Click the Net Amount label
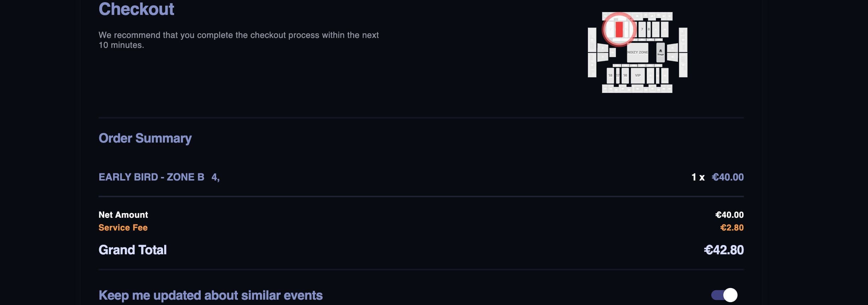 tap(123, 215)
